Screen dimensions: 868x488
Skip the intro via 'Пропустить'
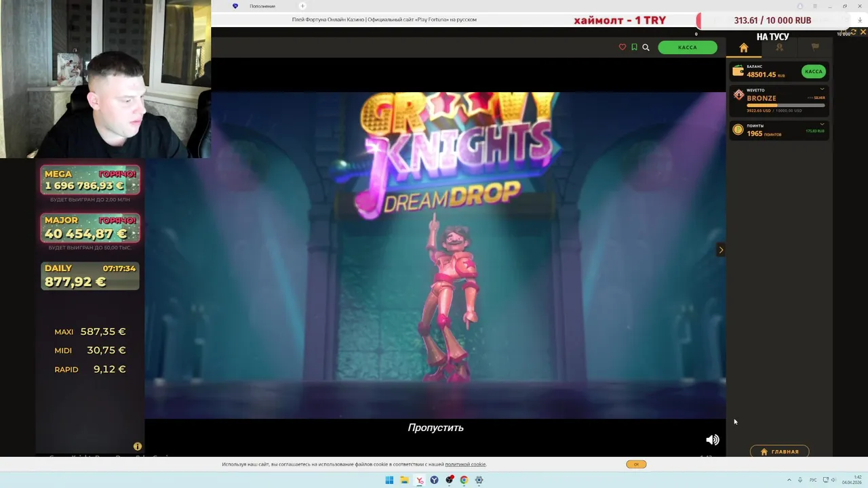click(x=435, y=428)
